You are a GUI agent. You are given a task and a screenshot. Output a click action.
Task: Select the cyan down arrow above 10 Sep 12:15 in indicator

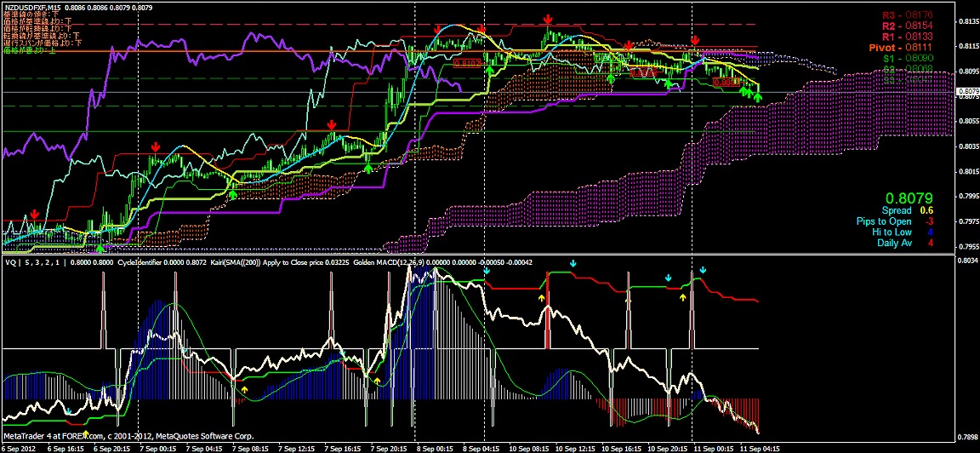click(x=573, y=263)
